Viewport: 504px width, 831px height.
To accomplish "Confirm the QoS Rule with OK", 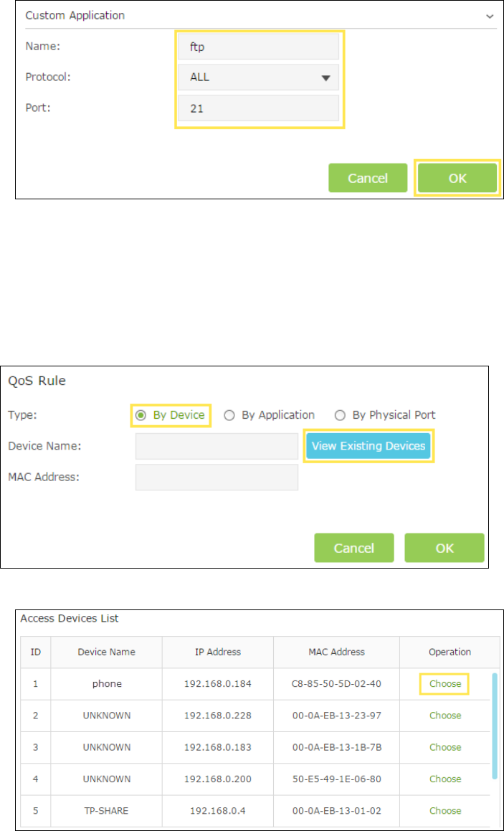I will (x=444, y=548).
